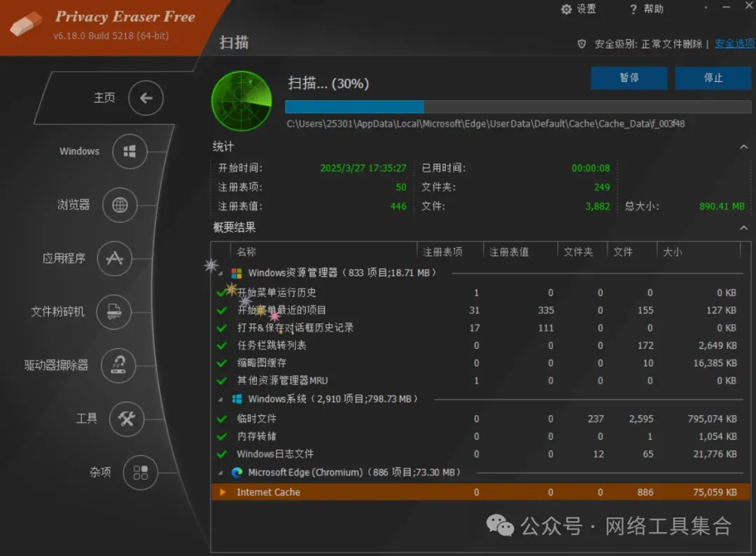Image resolution: width=756 pixels, height=556 pixels.
Task: Collapse the 统计 section chevron
Action: (744, 146)
